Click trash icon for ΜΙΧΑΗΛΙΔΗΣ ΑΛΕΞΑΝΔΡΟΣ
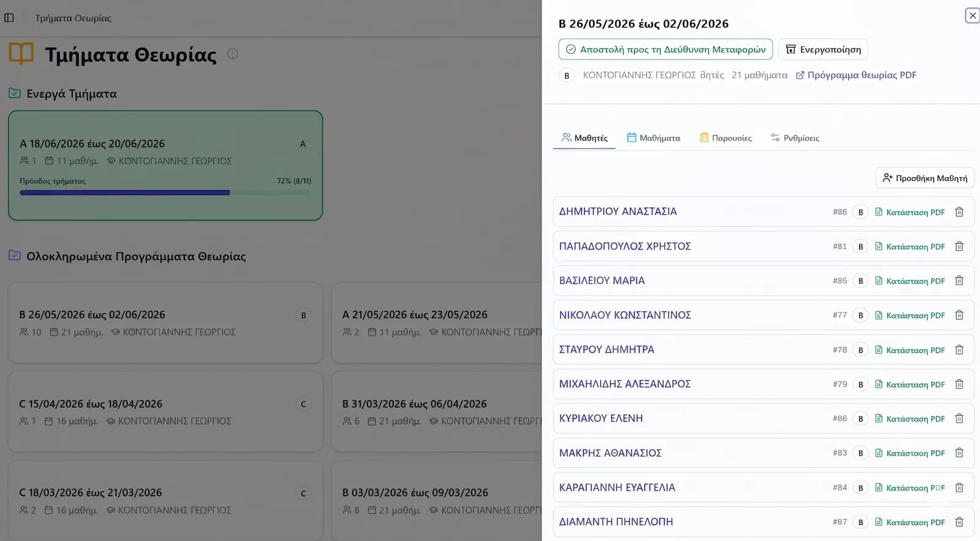The width and height of the screenshot is (980, 541). click(959, 384)
